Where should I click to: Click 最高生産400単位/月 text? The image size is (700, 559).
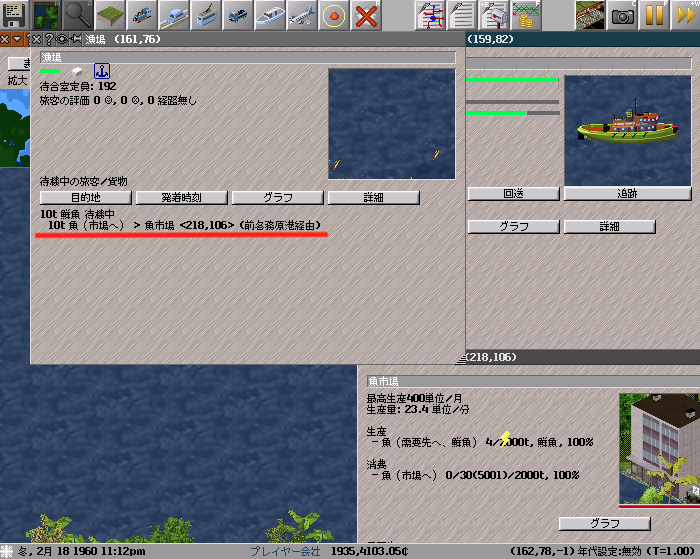[x=414, y=398]
